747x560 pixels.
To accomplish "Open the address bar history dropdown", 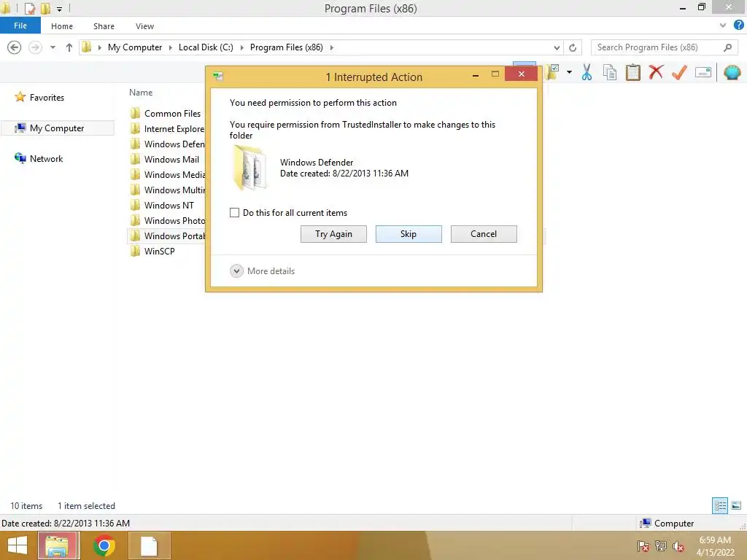I will pyautogui.click(x=557, y=47).
